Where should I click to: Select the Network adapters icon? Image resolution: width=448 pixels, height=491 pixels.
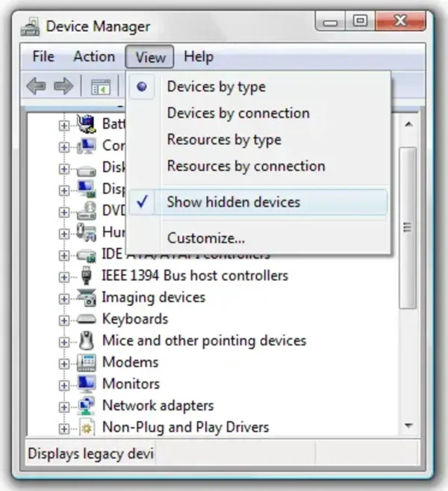tap(87, 406)
